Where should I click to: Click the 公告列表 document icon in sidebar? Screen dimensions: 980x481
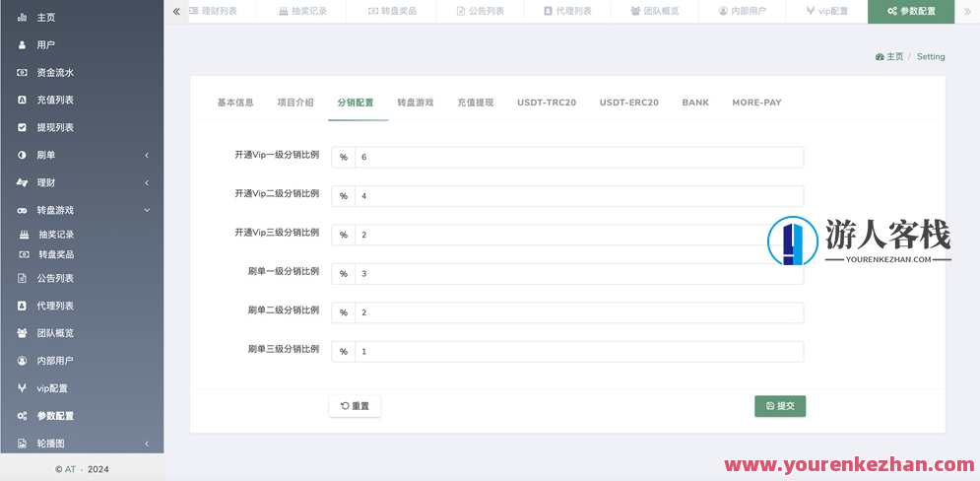click(x=22, y=278)
